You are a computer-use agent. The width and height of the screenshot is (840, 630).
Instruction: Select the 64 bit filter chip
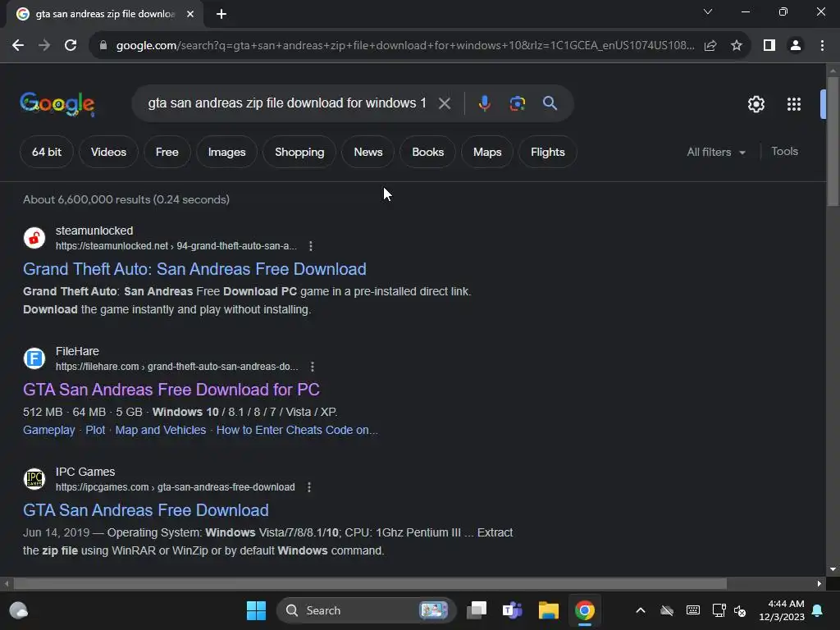click(47, 152)
